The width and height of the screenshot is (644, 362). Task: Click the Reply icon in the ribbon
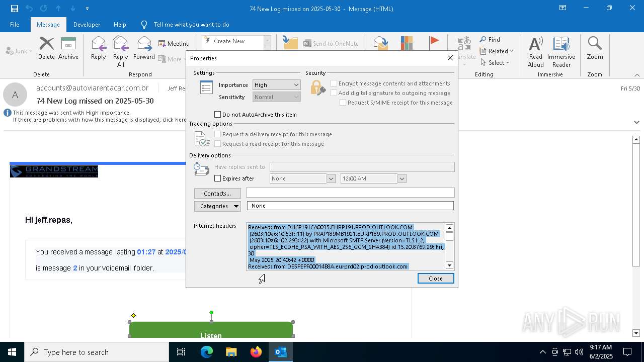[98, 48]
